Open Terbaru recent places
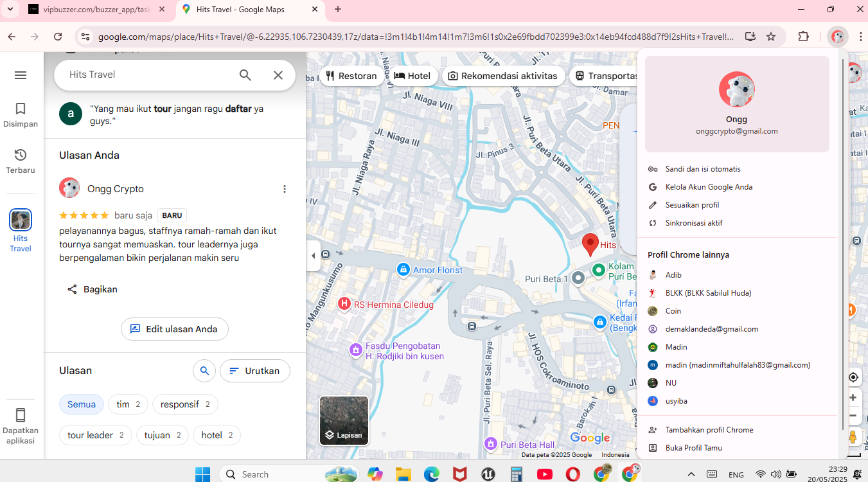Viewport: 868px width, 482px height. 21,161
